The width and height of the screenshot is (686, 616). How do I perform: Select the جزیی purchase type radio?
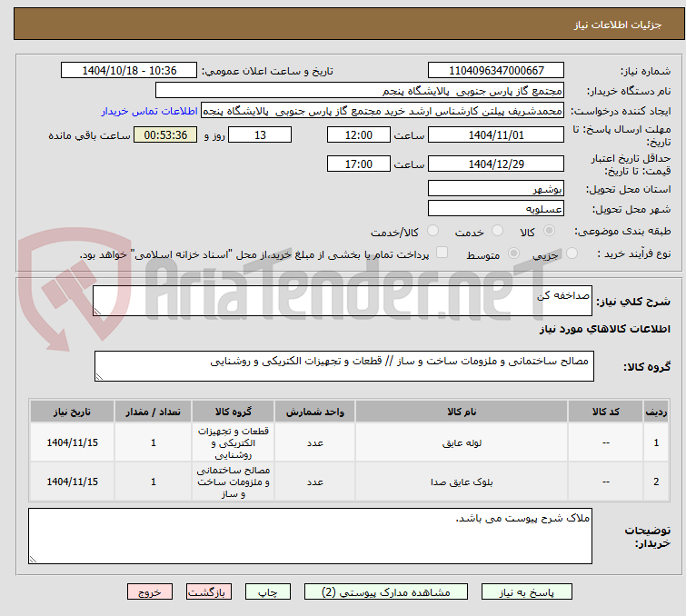(572, 253)
